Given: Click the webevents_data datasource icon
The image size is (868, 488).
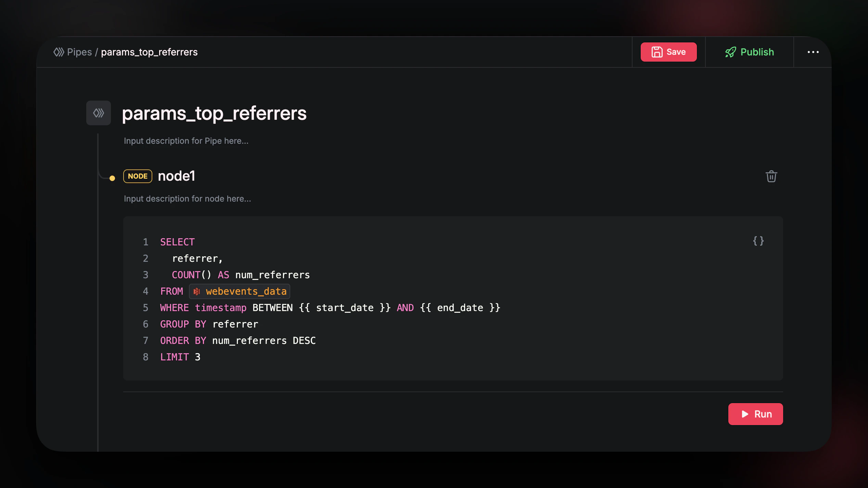Looking at the screenshot, I should coord(196,291).
